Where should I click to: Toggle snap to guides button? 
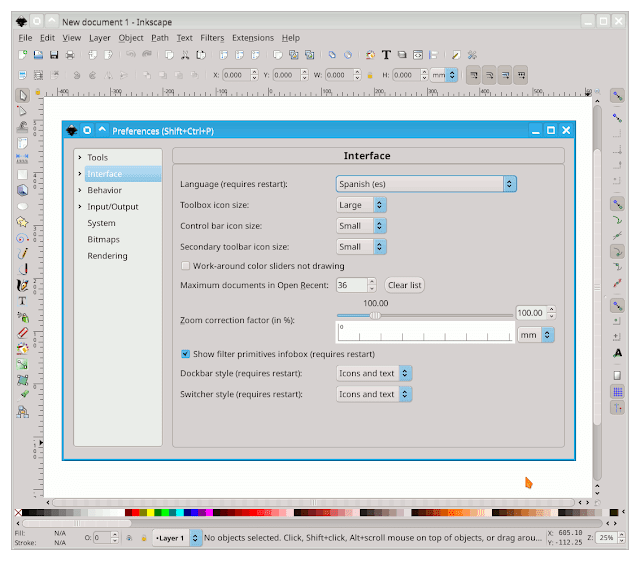[617, 407]
